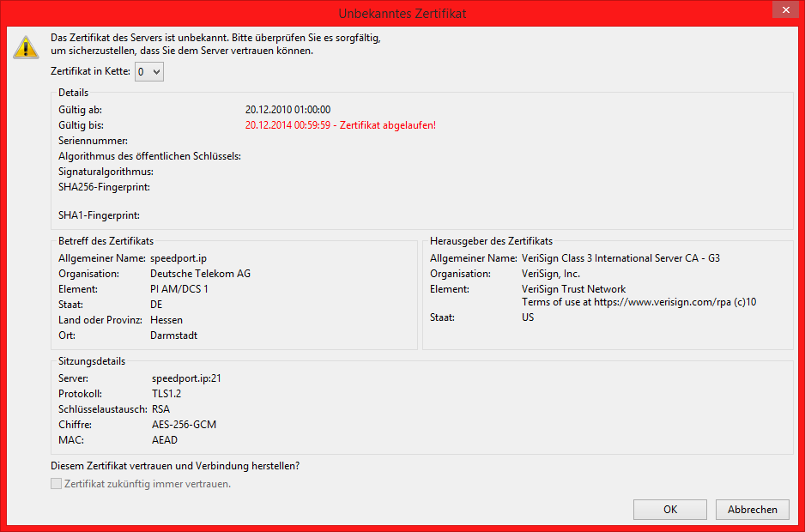The width and height of the screenshot is (805, 532).
Task: Click the state value 'DE'
Action: (156, 305)
